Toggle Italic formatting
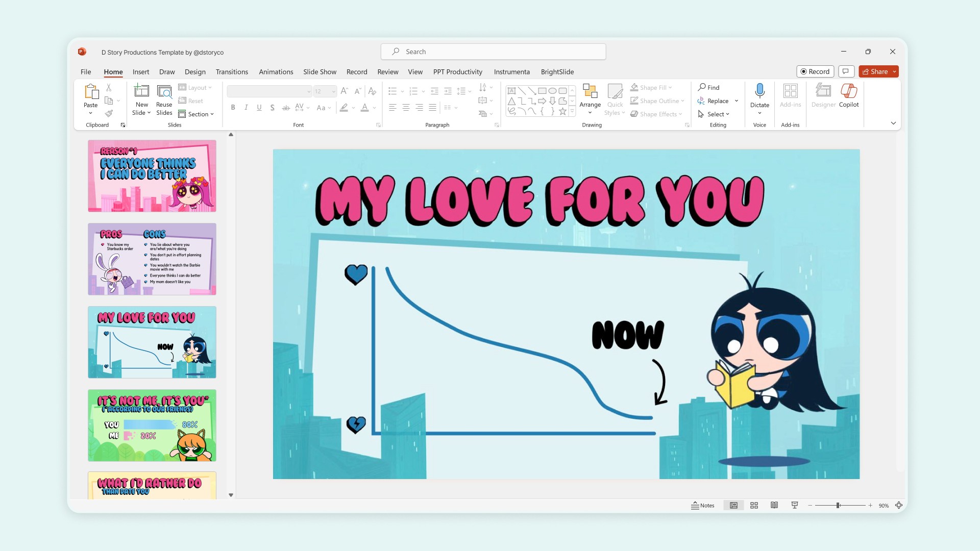 pos(246,108)
